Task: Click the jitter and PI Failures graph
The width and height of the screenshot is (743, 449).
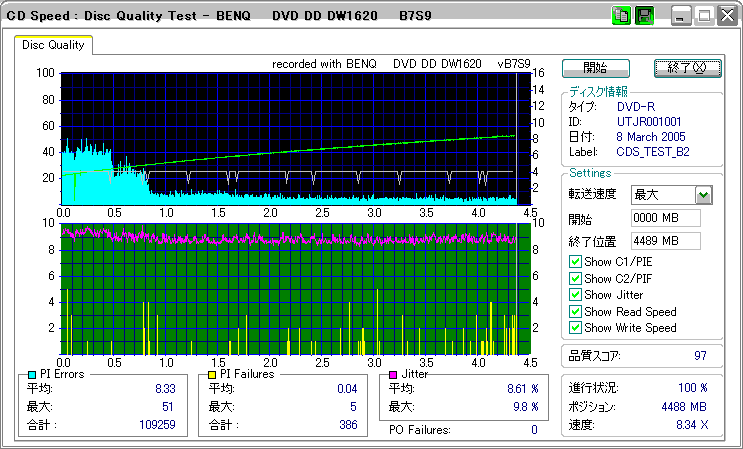Action: (295, 288)
